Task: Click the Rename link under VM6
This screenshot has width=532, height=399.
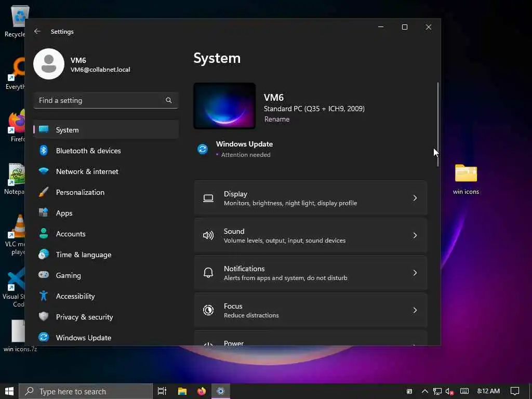Action: click(277, 119)
